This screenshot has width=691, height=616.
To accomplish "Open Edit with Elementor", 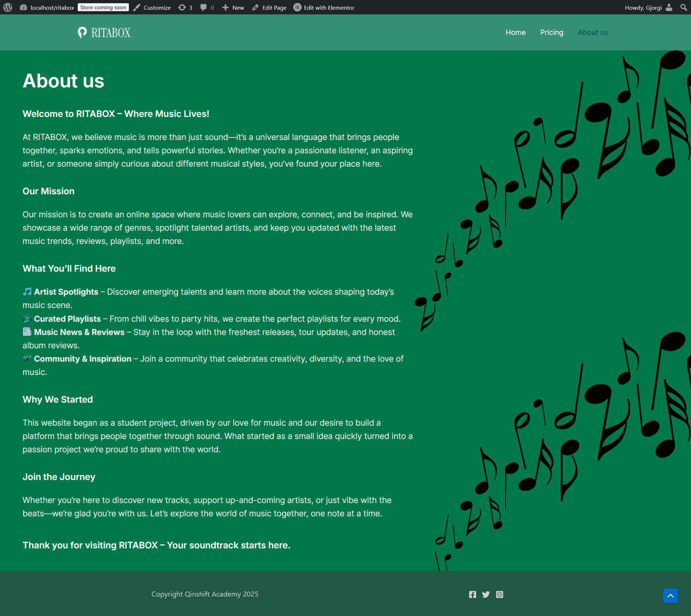I will coord(324,8).
